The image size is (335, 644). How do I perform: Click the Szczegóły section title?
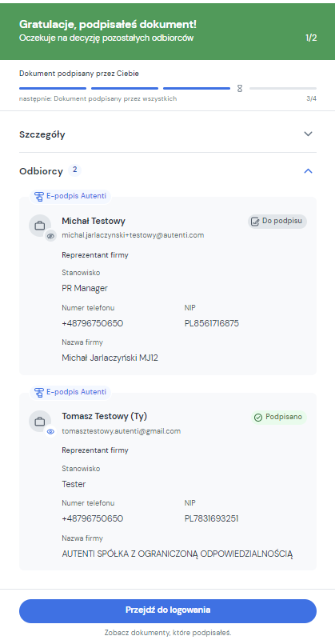point(42,134)
